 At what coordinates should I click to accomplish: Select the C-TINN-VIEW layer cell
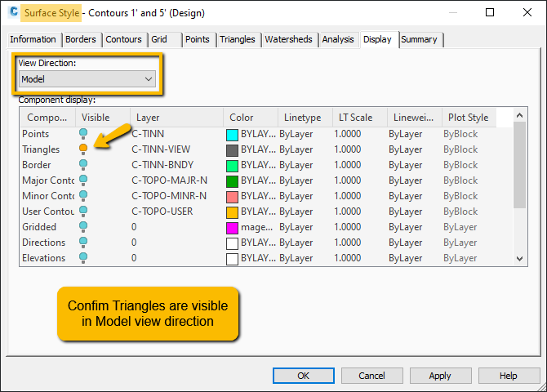click(161, 149)
